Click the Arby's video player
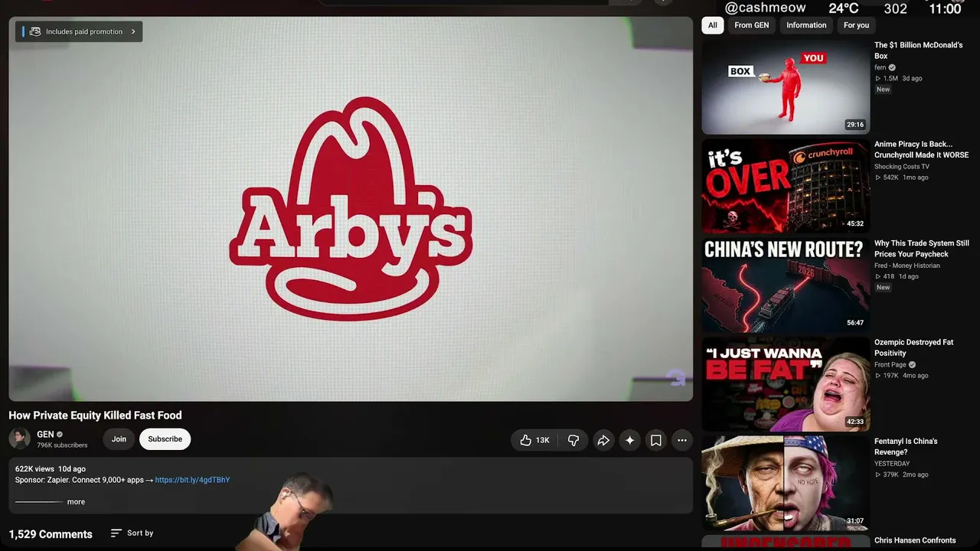 [351, 209]
